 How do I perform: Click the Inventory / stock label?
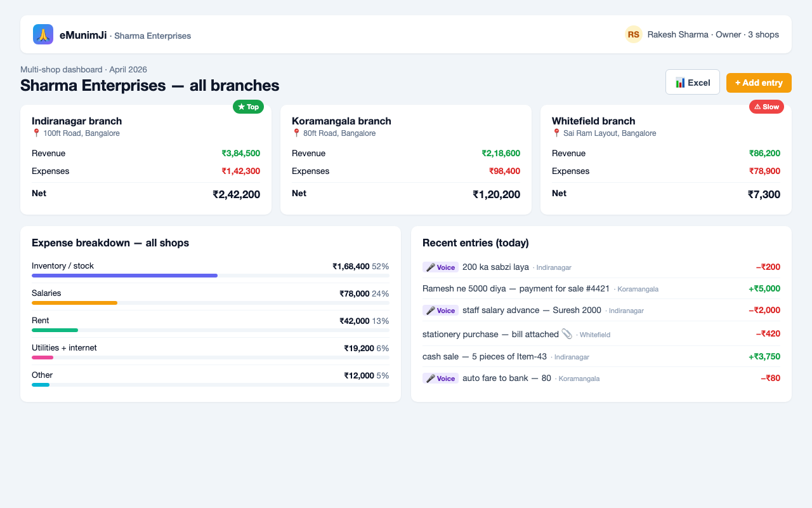(63, 266)
